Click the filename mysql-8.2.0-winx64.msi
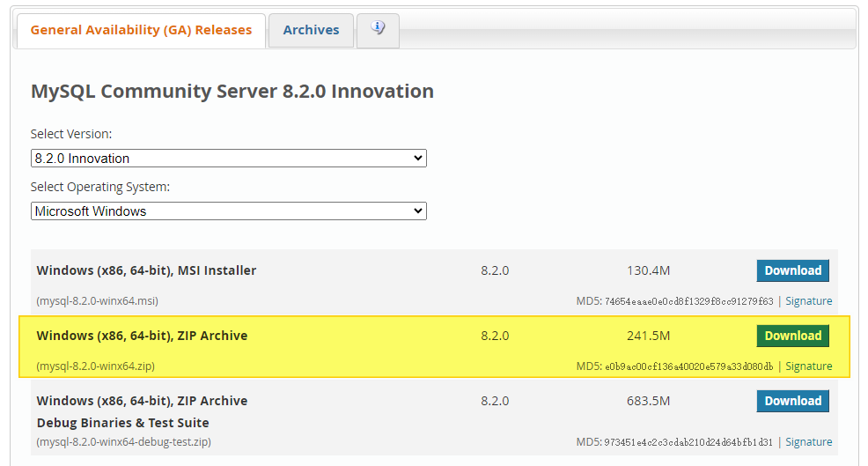 (x=98, y=301)
